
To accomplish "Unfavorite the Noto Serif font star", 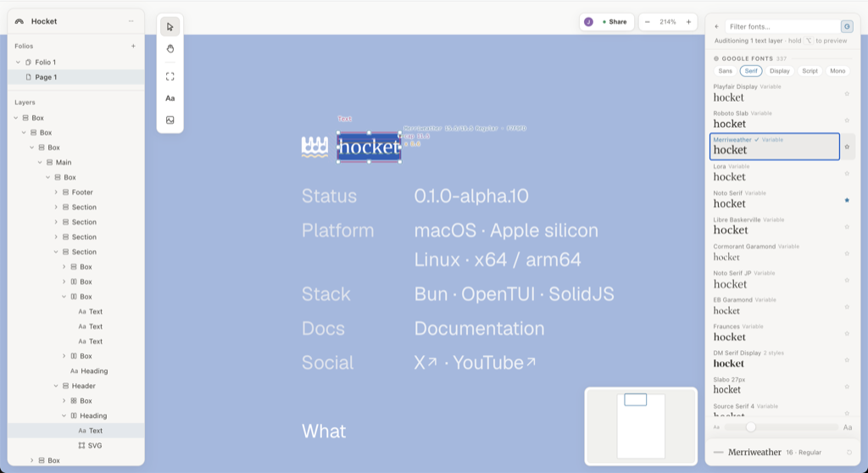I will point(847,200).
